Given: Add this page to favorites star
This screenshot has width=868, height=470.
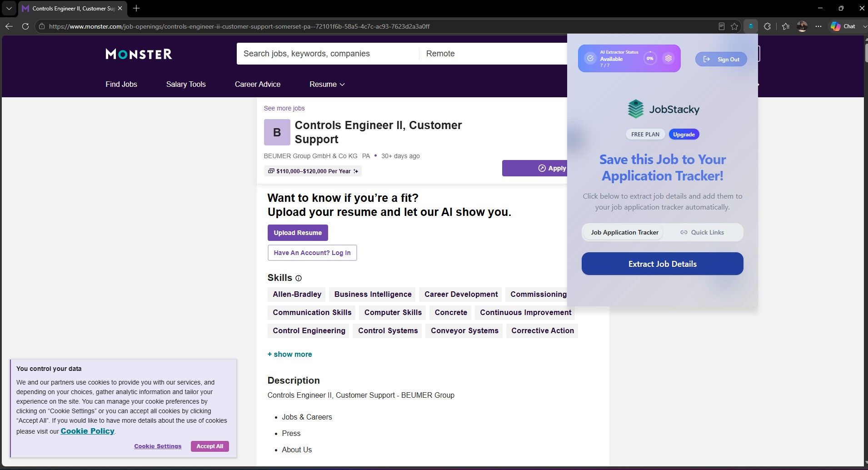Looking at the screenshot, I should click(734, 26).
